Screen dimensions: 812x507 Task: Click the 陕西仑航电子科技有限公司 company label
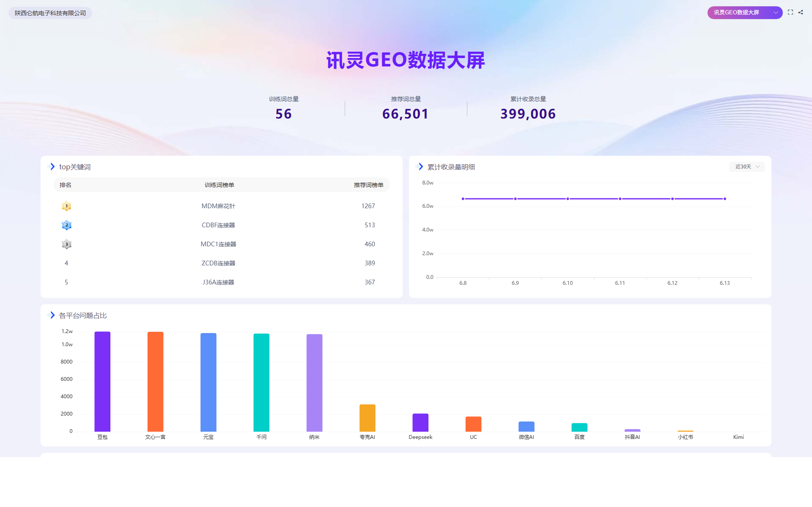coord(50,13)
